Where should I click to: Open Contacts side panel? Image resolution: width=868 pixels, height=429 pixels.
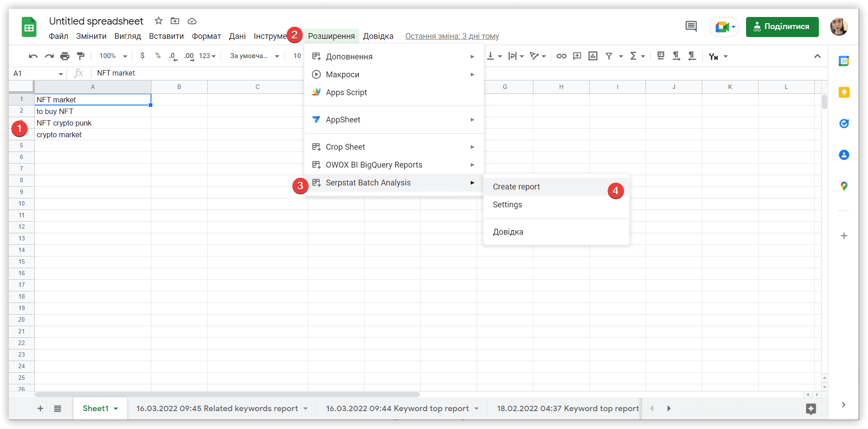[x=844, y=155]
